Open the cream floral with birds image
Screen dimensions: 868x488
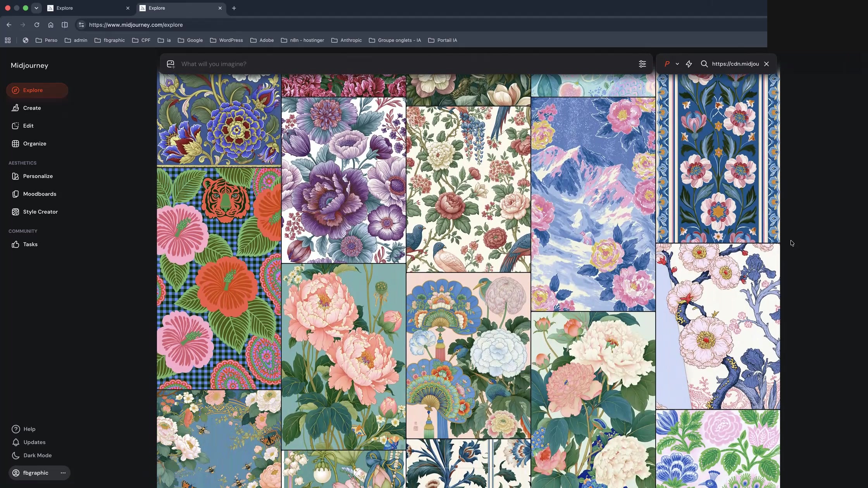coord(468,189)
